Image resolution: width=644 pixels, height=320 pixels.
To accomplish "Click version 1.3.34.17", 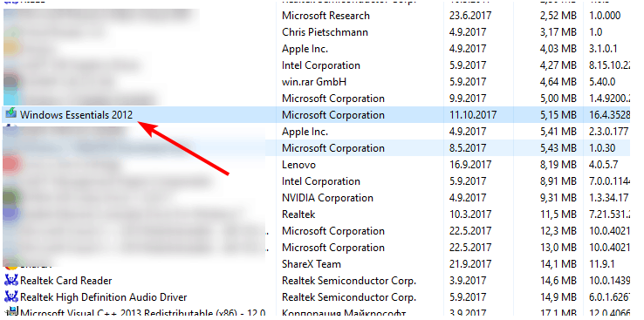I will pyautogui.click(x=608, y=198).
